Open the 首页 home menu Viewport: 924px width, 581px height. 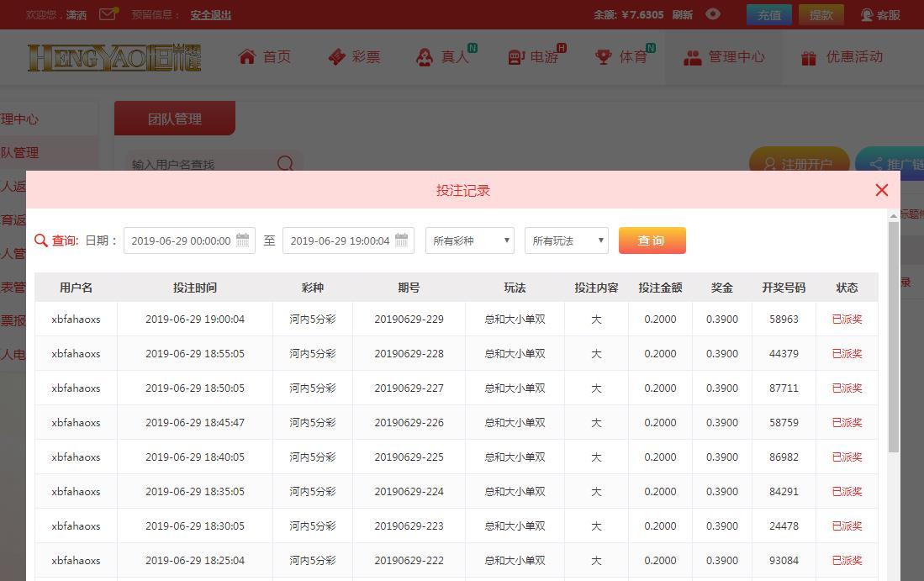265,57
